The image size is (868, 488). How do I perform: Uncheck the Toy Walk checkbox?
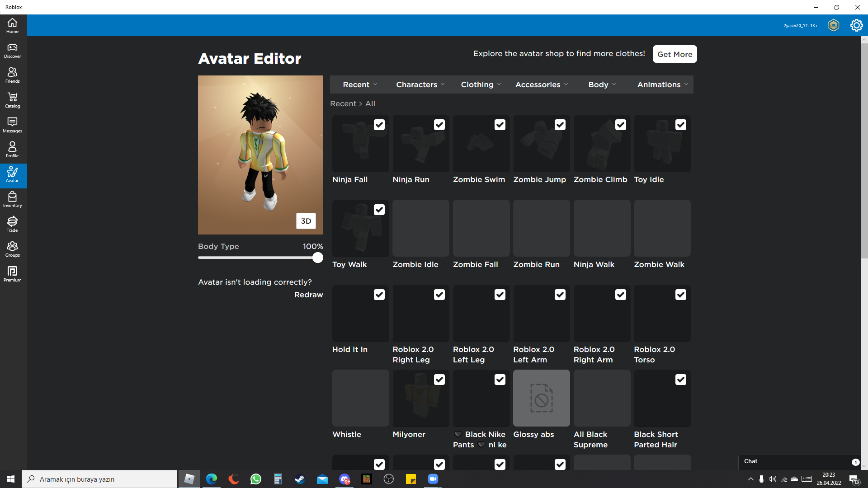click(379, 210)
